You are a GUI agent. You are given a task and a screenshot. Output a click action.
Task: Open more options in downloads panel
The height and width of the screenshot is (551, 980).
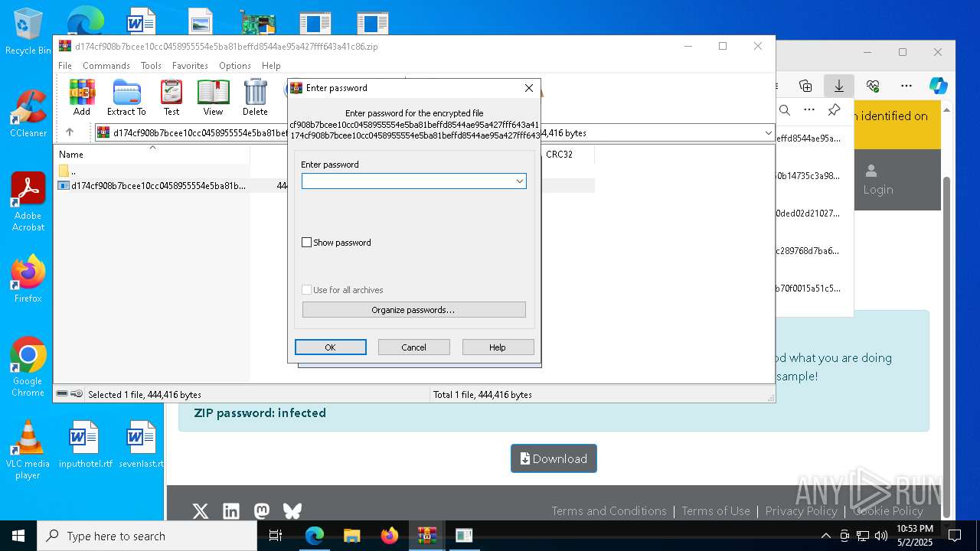(x=809, y=110)
